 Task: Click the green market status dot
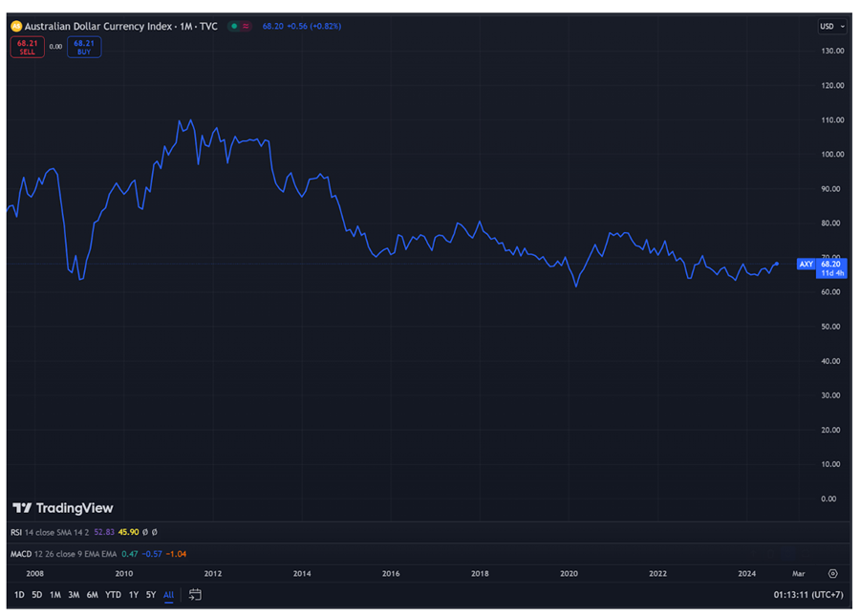pos(234,26)
